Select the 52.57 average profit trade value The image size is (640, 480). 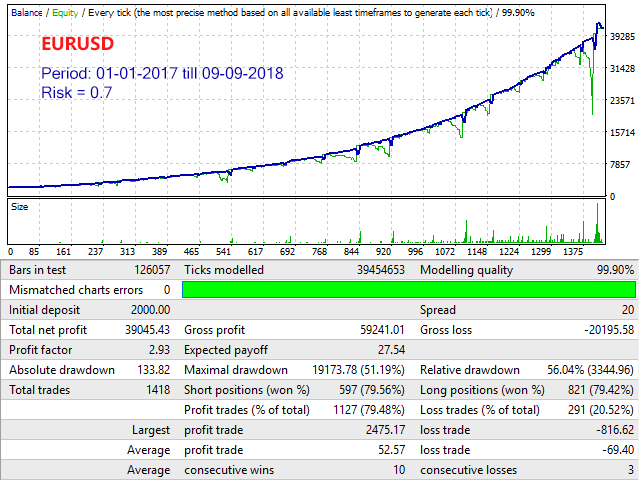click(391, 450)
